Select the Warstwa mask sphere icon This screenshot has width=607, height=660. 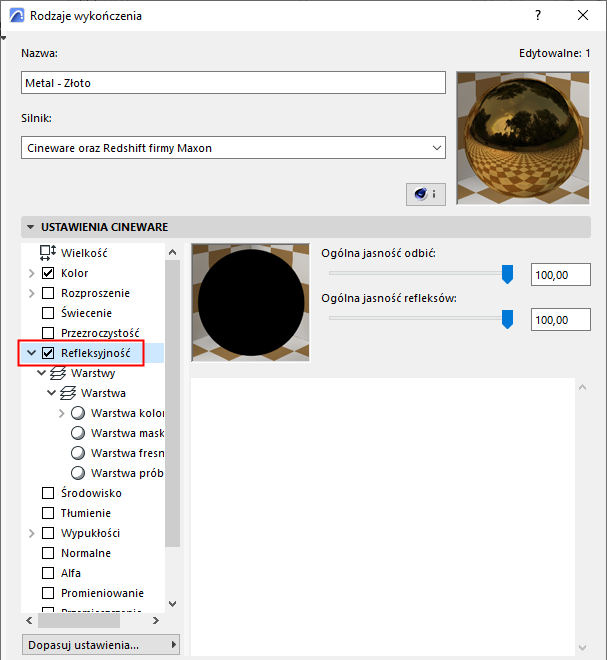pos(78,433)
